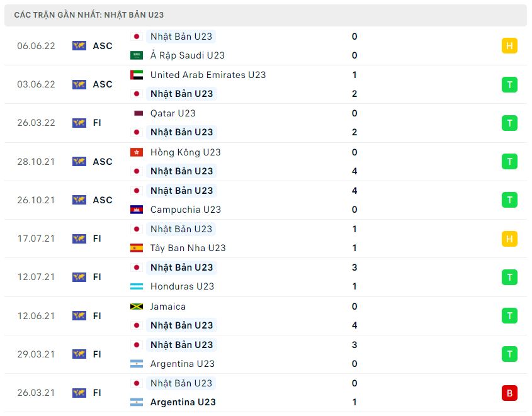The image size is (532, 416).
Task: Click the Spain U23 flag icon
Action: pos(137,248)
